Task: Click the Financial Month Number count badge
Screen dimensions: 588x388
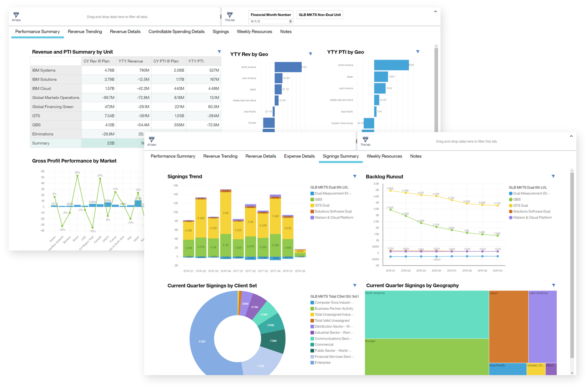Action: [290, 21]
